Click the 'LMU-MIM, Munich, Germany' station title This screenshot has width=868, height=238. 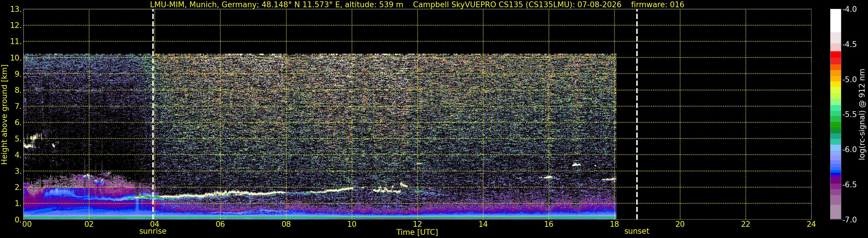(x=204, y=5)
